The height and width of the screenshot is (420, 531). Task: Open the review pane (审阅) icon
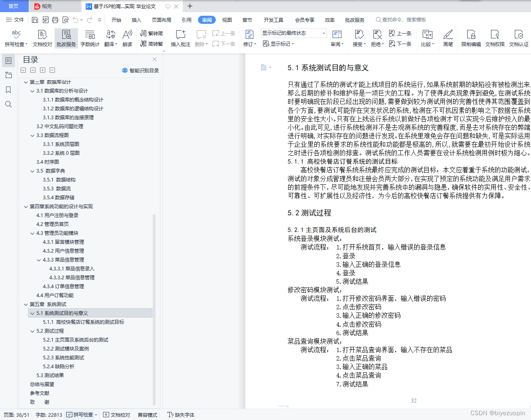point(337,38)
